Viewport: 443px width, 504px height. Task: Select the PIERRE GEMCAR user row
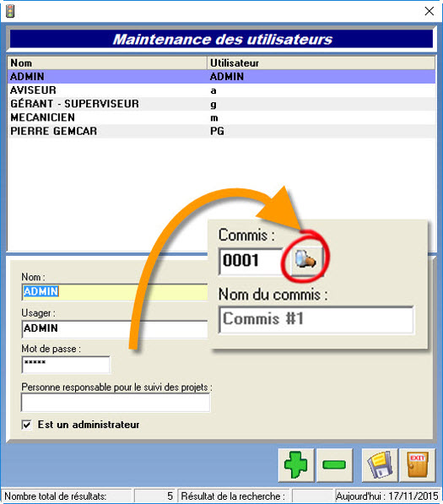tap(221, 131)
